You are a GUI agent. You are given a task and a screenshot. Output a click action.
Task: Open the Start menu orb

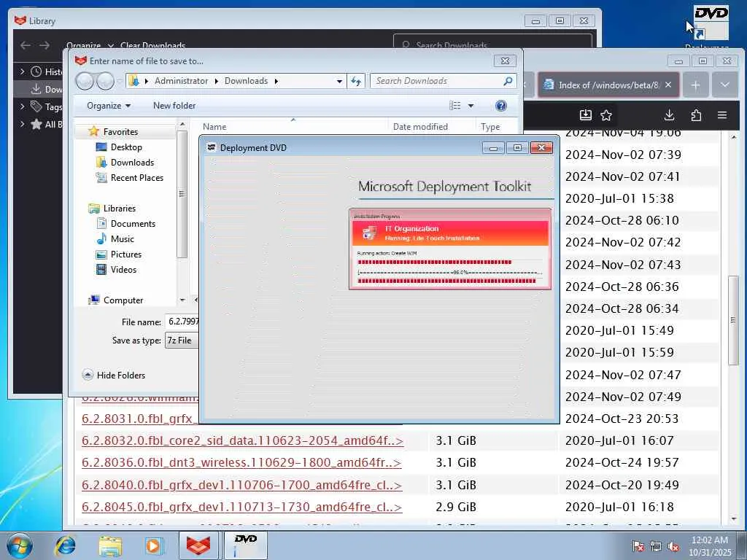(x=20, y=545)
